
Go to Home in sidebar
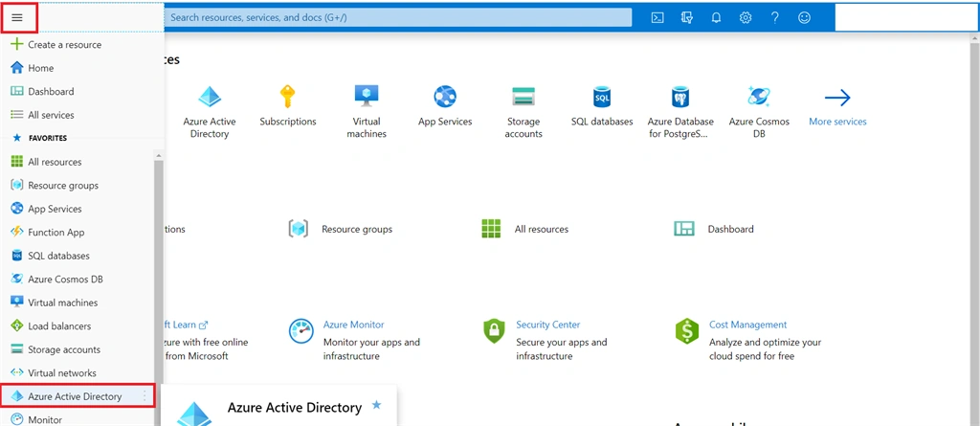(x=40, y=68)
